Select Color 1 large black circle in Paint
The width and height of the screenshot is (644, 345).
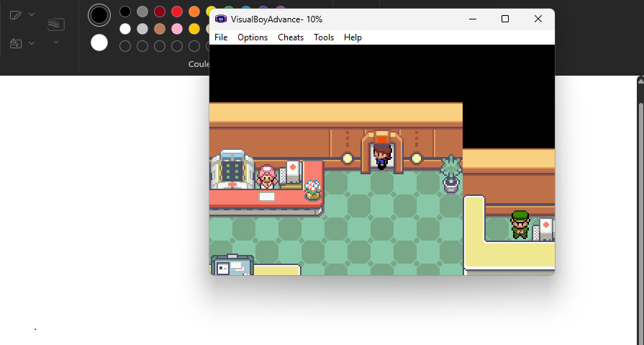coord(99,15)
